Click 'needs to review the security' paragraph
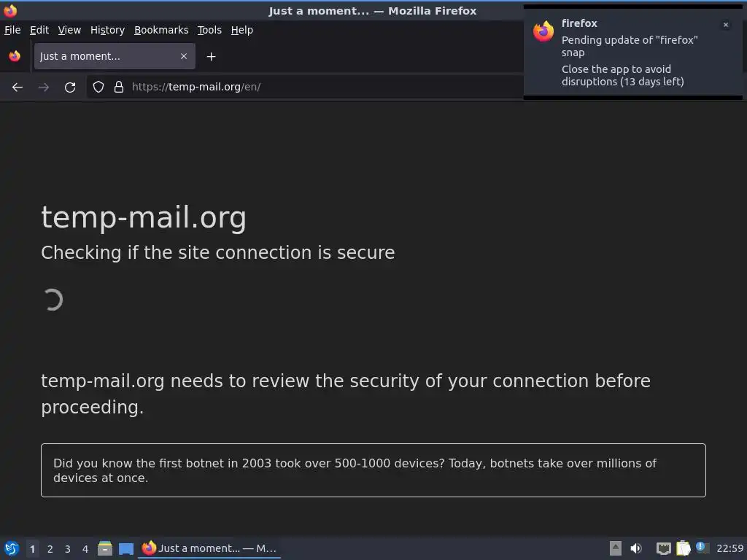Screen dimensions: 747x560 [x=345, y=394]
